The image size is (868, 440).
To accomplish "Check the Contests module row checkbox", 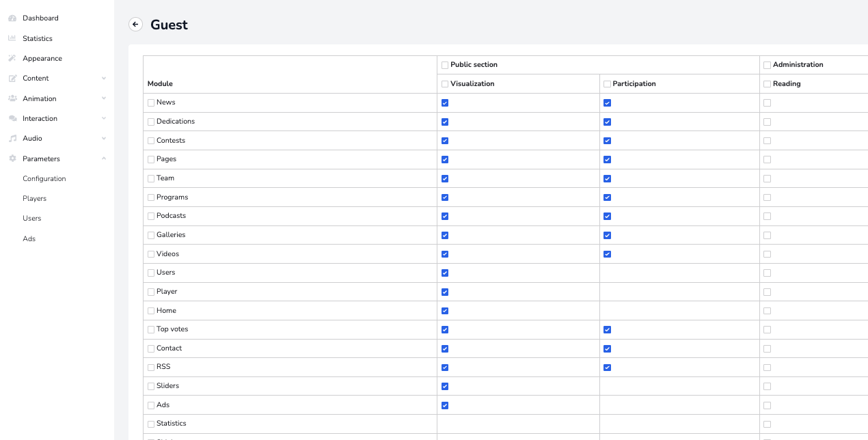I will point(151,141).
